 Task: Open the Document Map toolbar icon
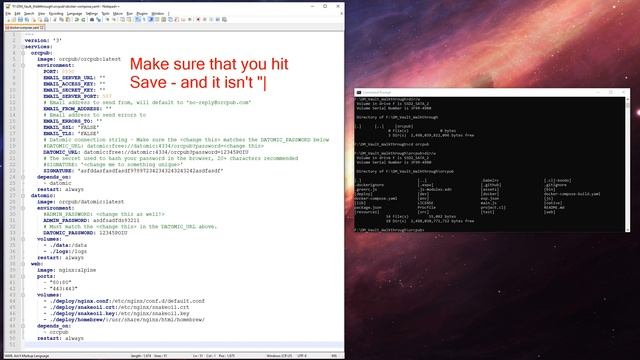164,19
